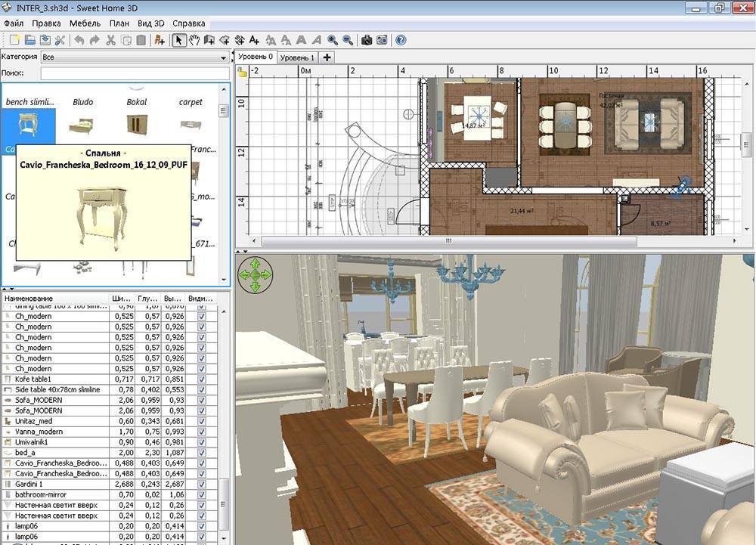Click the Наименование column header to sort
The width and height of the screenshot is (756, 545).
click(x=53, y=299)
